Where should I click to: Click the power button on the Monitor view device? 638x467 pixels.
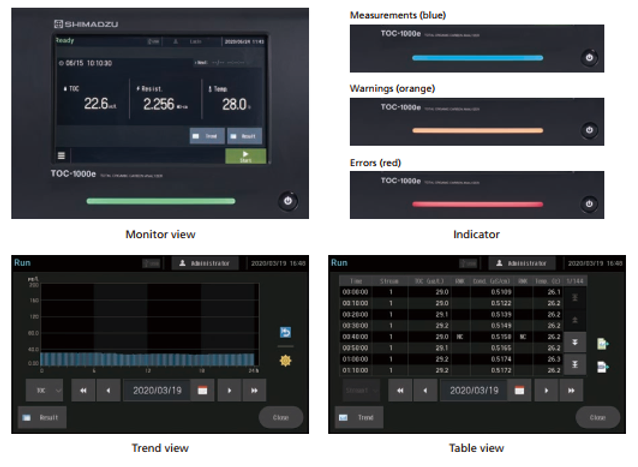point(288,201)
